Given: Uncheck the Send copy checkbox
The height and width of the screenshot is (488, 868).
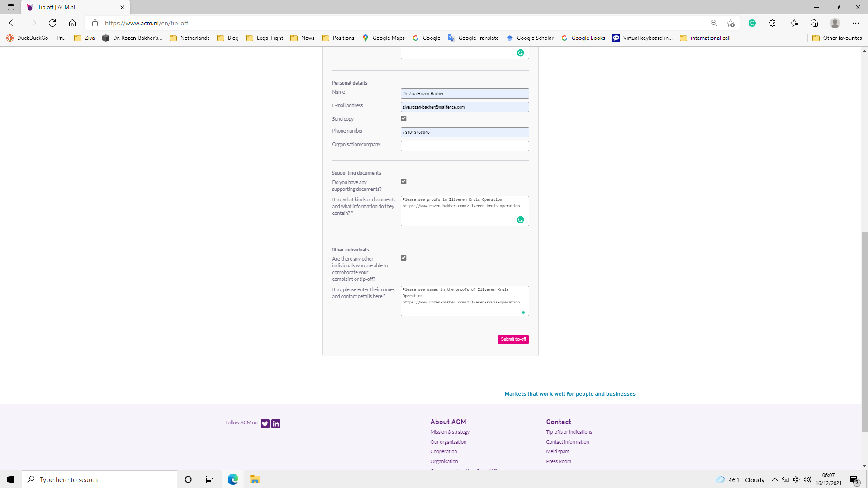Looking at the screenshot, I should click(403, 118).
